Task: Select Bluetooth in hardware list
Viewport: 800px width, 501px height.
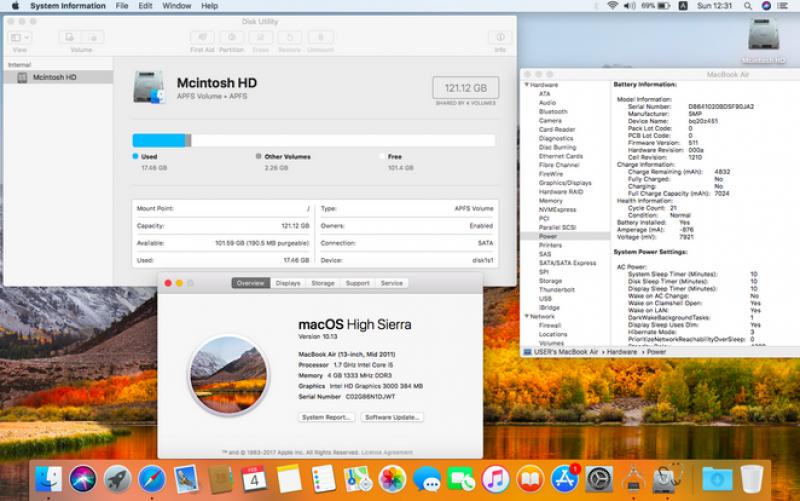Action: pyautogui.click(x=553, y=112)
